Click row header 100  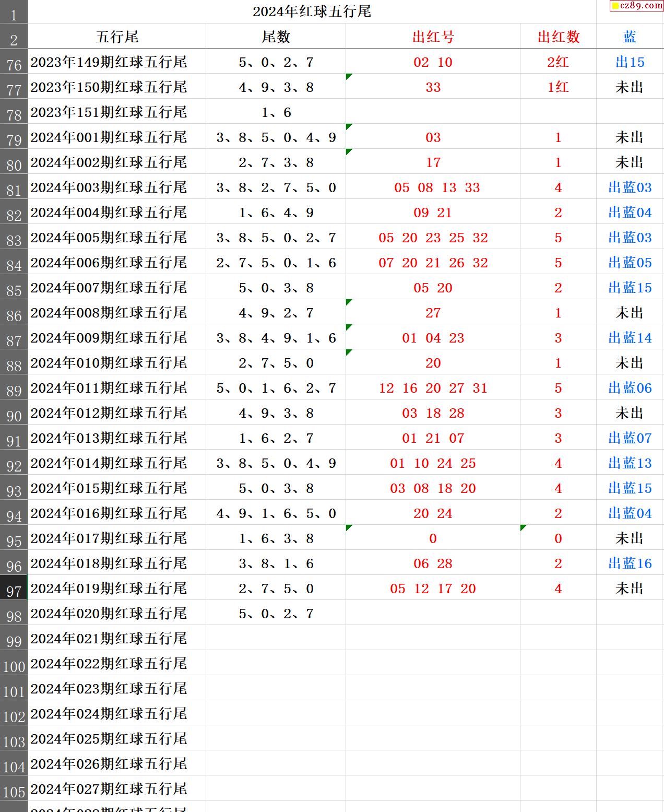[14, 664]
